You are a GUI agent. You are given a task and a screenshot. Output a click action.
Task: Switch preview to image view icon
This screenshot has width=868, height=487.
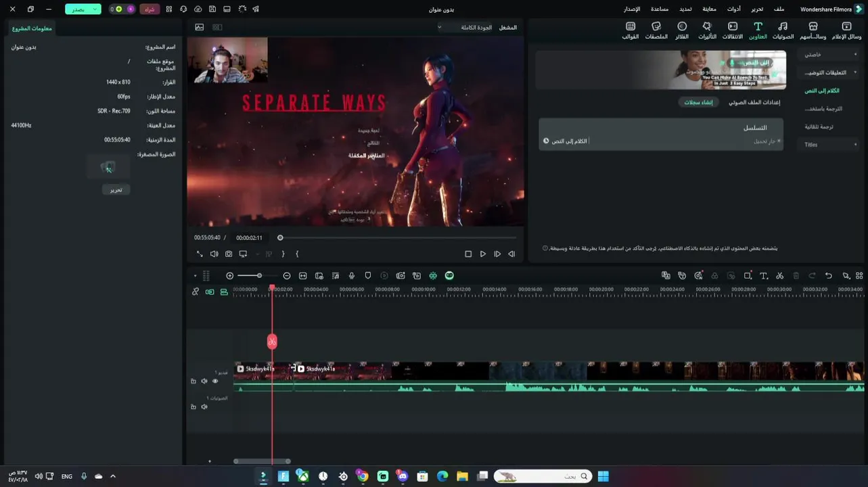tap(200, 28)
